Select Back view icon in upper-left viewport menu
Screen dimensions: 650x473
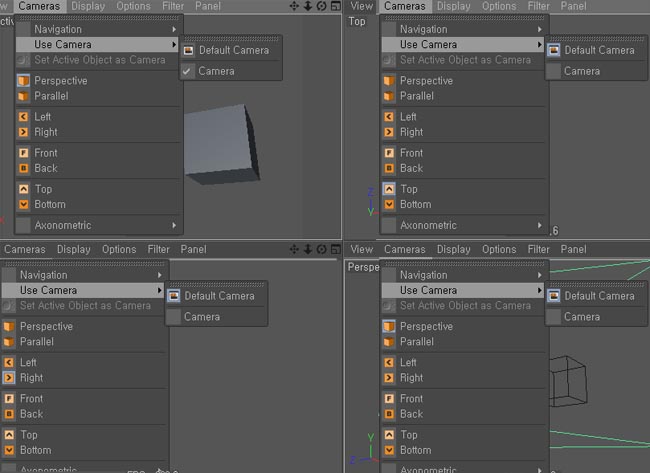point(24,168)
